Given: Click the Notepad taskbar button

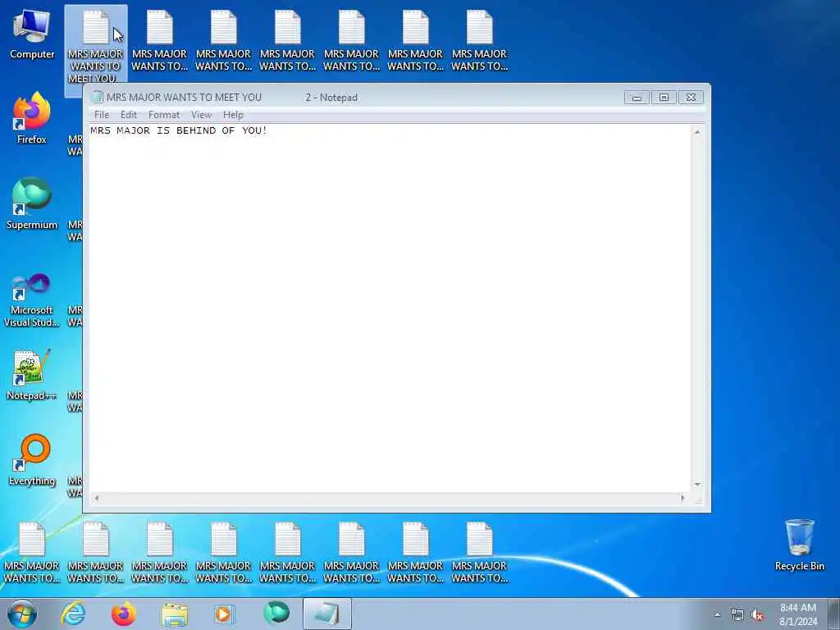Looking at the screenshot, I should point(327,614).
